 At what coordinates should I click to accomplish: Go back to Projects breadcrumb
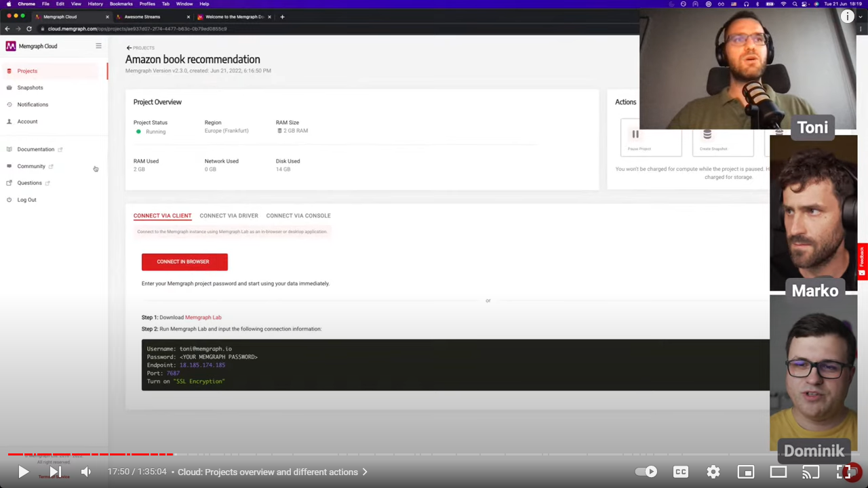point(140,48)
